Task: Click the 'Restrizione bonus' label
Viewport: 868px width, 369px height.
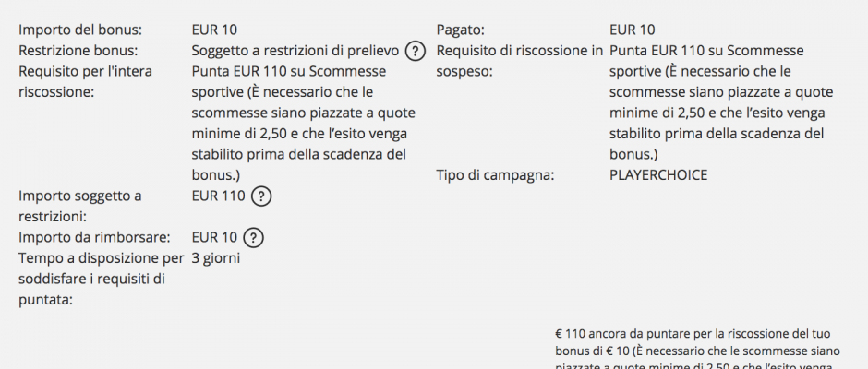Action: coord(78,51)
